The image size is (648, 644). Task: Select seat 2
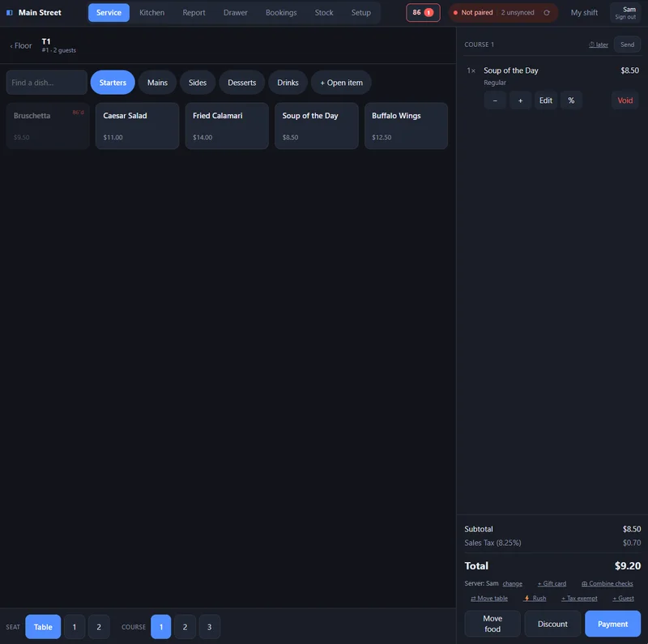coord(99,627)
